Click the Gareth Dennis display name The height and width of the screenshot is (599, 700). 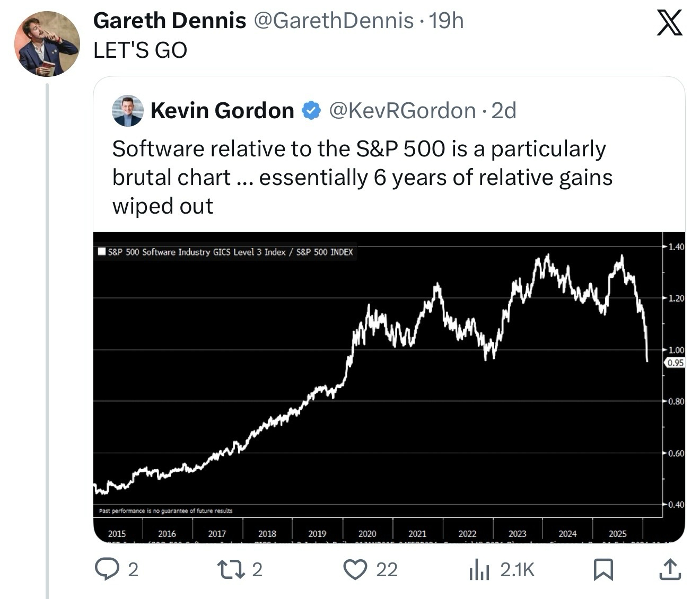point(170,21)
